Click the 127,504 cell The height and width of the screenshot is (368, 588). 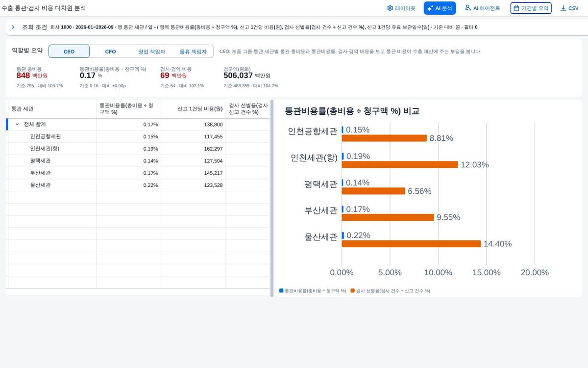tap(194, 161)
